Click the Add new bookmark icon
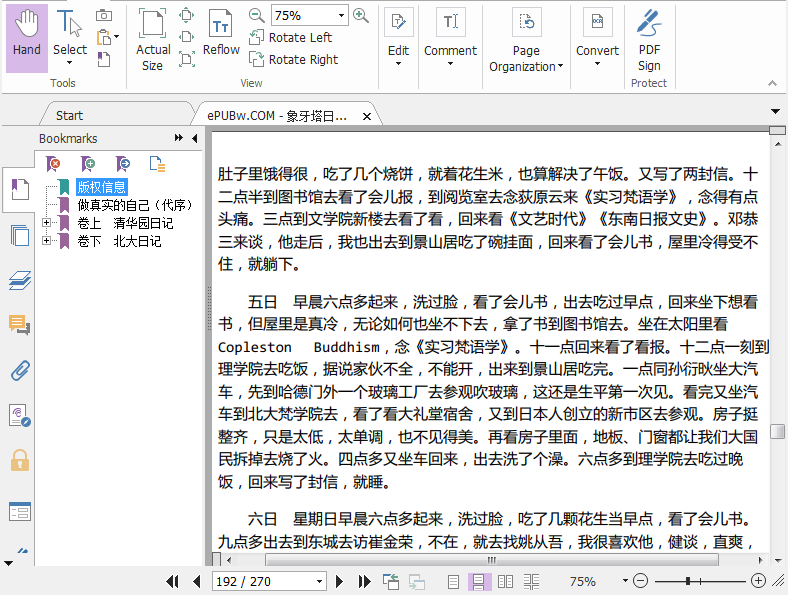The height and width of the screenshot is (595, 788). [88, 164]
